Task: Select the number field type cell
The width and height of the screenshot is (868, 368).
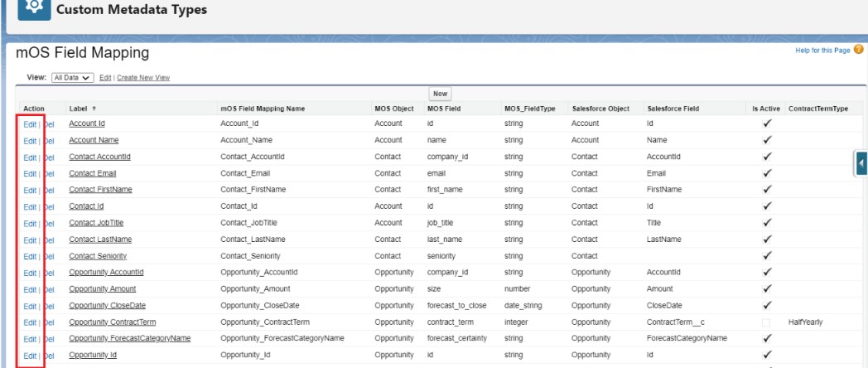Action: tap(517, 289)
